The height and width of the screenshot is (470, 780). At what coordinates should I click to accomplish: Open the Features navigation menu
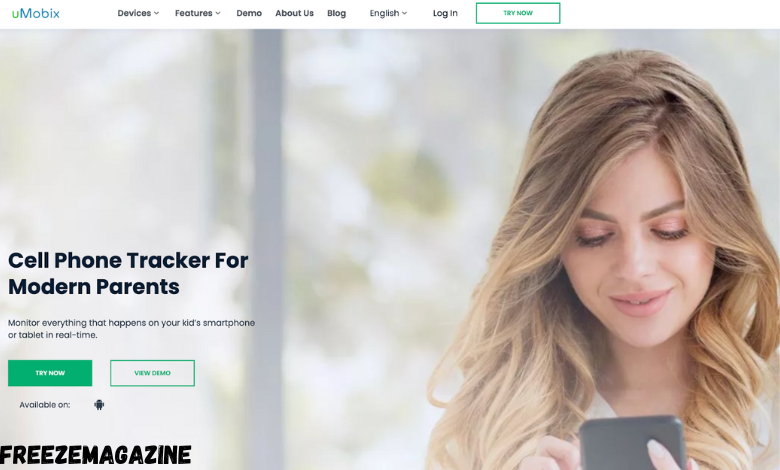(x=197, y=13)
